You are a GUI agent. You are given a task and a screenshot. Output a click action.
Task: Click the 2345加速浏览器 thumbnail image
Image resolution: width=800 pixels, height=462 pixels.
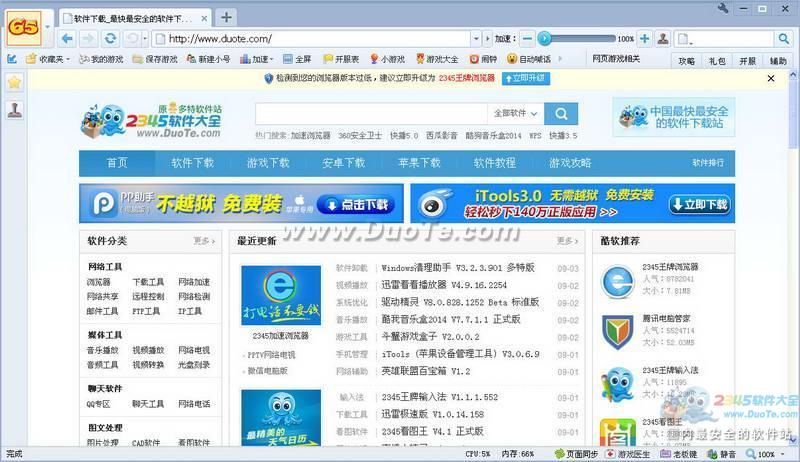[x=281, y=295]
